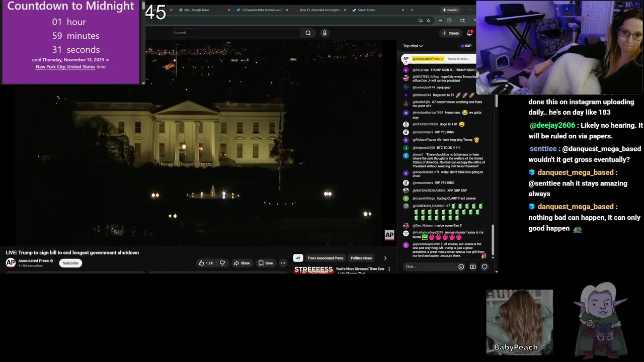Click @CODEMAN_GAMING username in chat

tap(429, 206)
